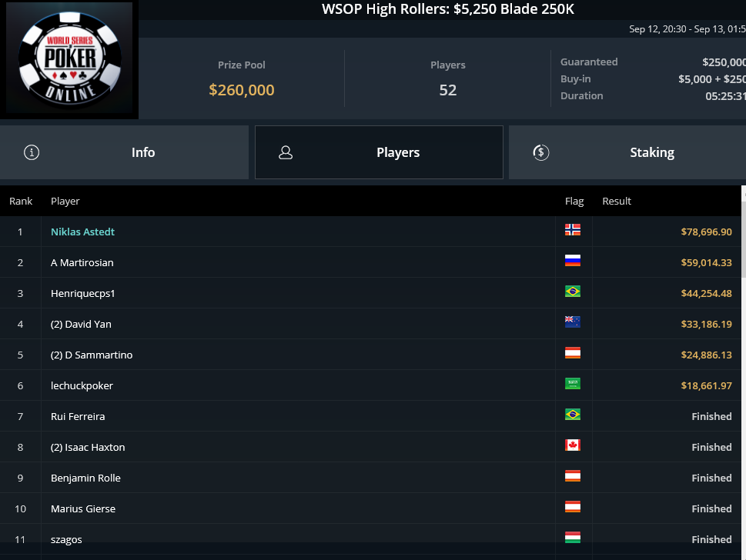
Task: Select the Rui Ferreira row
Action: tap(370, 416)
